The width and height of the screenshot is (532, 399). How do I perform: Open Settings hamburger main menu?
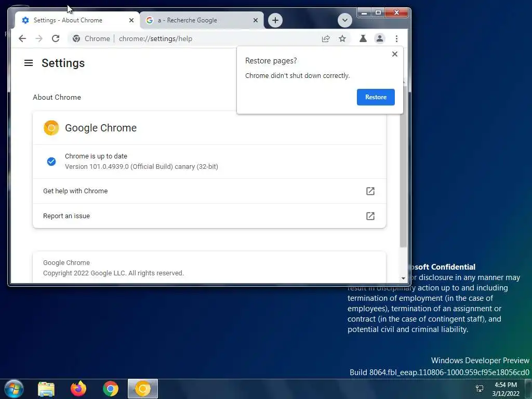pos(29,63)
